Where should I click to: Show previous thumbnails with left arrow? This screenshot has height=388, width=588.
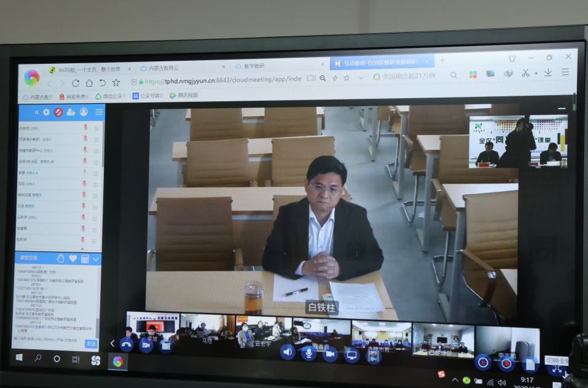click(x=112, y=343)
